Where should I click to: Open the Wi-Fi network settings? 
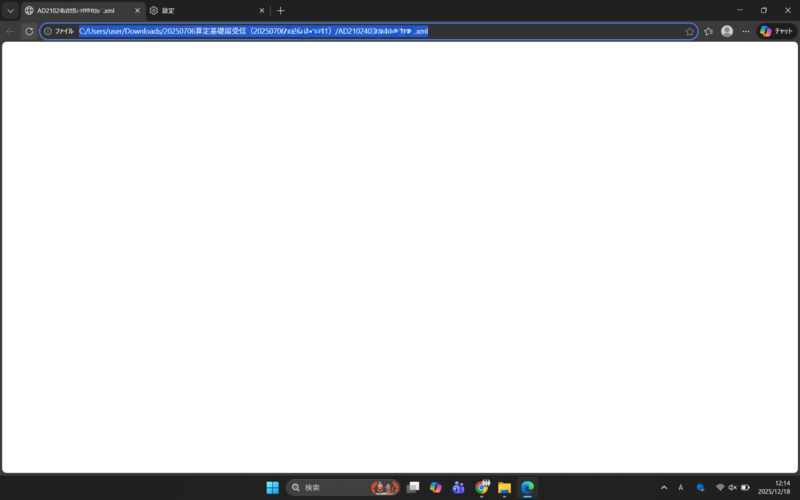(x=720, y=487)
